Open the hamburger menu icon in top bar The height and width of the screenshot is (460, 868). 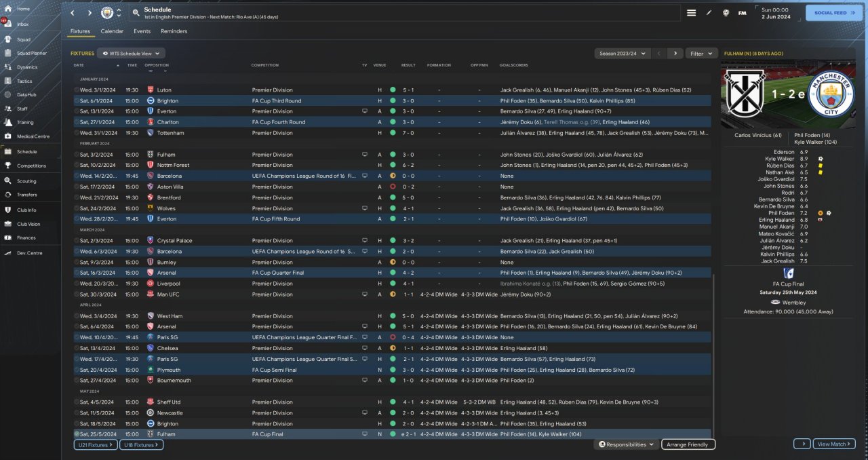691,13
